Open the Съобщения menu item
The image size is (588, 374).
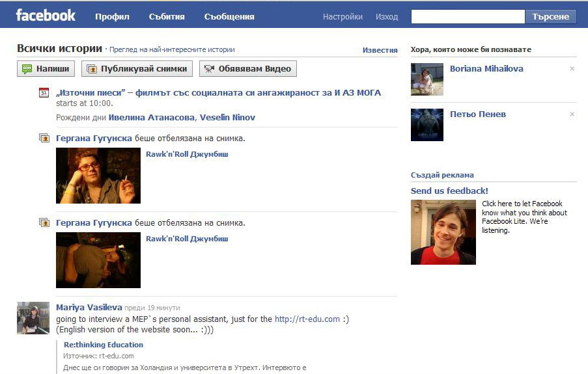(229, 16)
